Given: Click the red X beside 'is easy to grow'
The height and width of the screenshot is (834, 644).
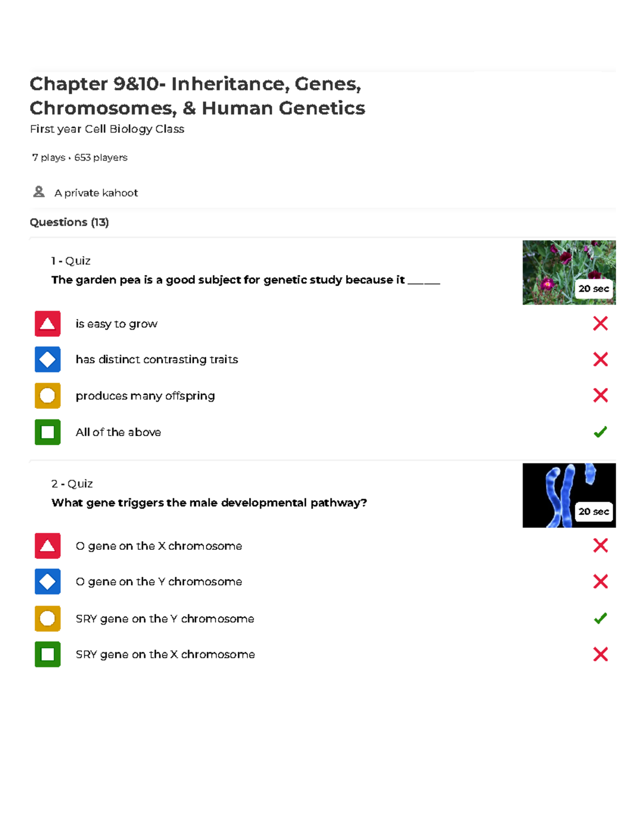Looking at the screenshot, I should coord(601,323).
